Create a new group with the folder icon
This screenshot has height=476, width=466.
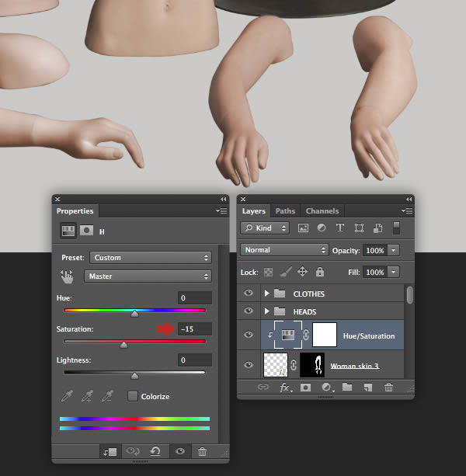(x=347, y=387)
